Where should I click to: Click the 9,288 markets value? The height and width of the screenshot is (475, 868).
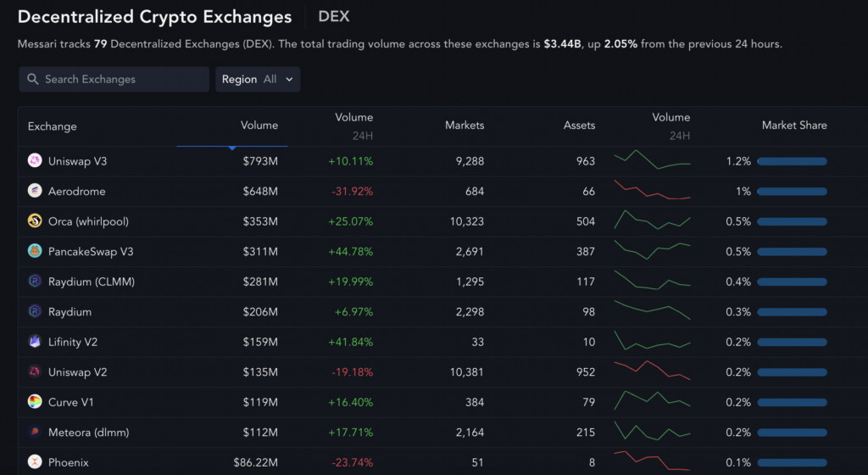[470, 161]
